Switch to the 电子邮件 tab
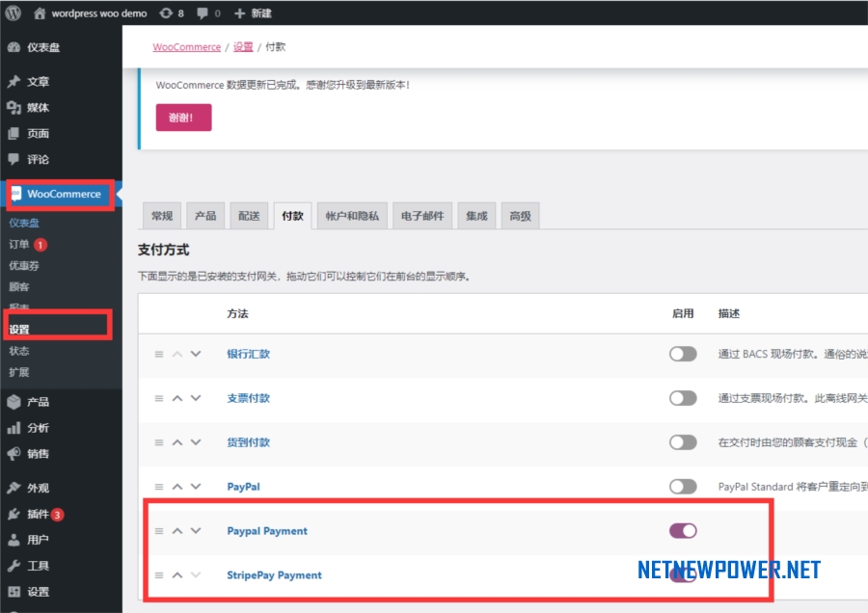 coord(422,216)
